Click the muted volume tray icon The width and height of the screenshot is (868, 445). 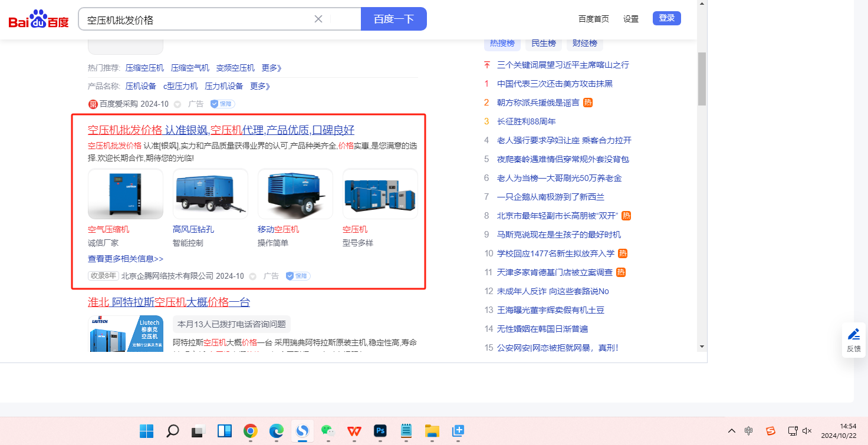click(x=807, y=431)
